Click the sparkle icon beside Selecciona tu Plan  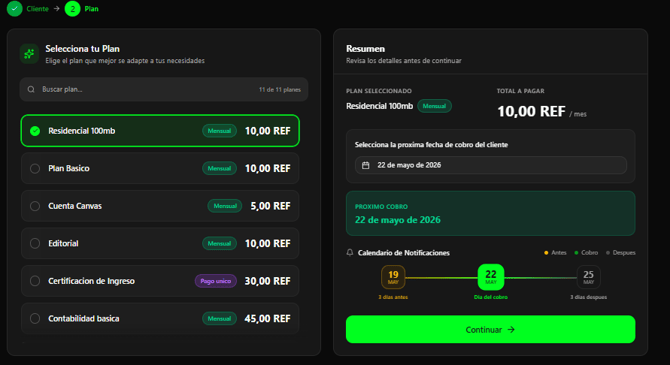29,54
